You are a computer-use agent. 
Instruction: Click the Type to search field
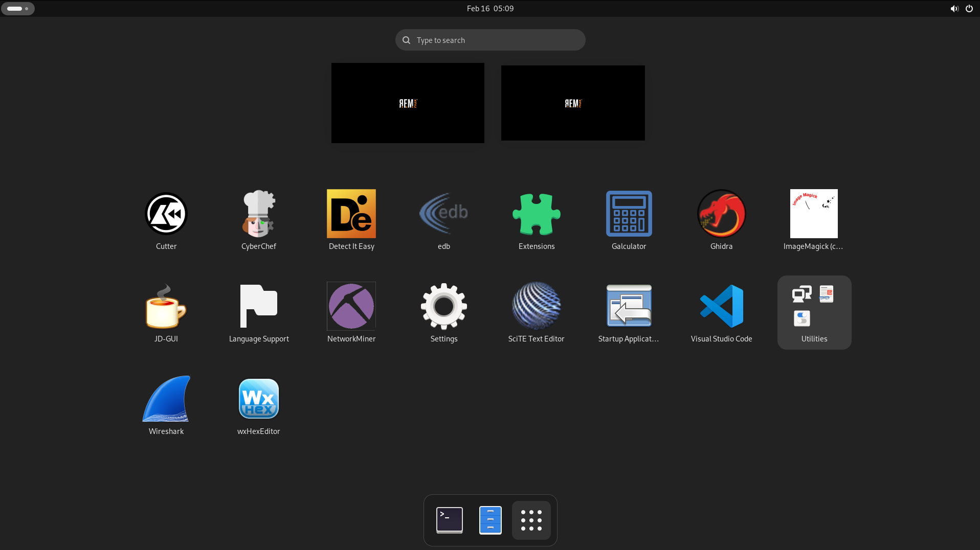click(x=490, y=40)
